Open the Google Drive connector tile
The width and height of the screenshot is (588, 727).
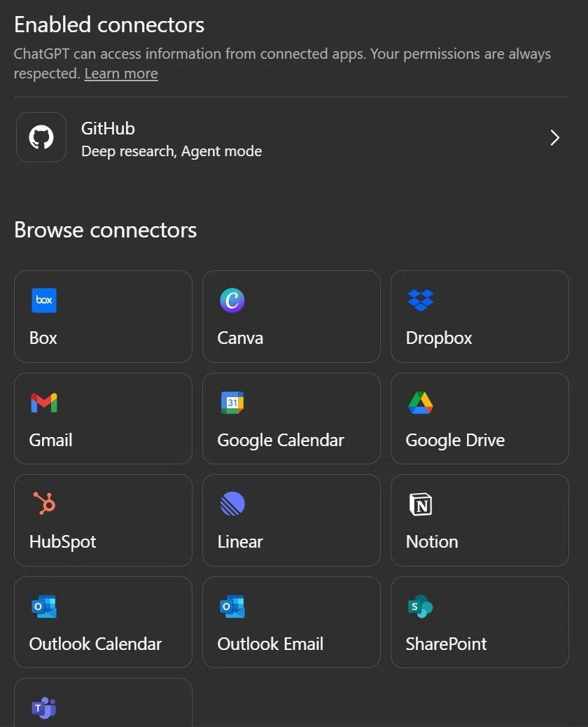tap(479, 418)
